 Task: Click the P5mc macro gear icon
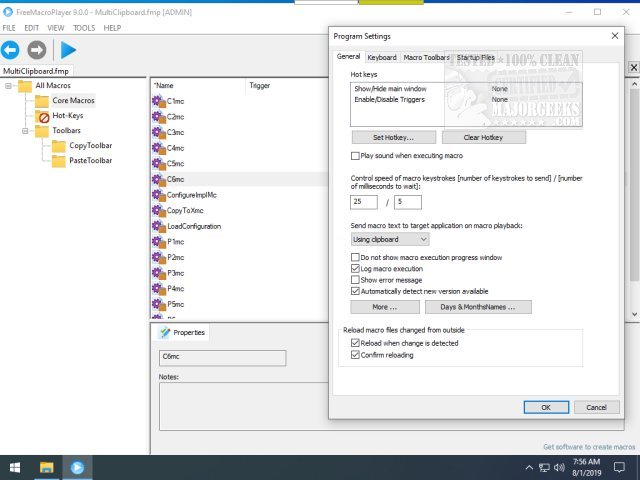pos(158,304)
